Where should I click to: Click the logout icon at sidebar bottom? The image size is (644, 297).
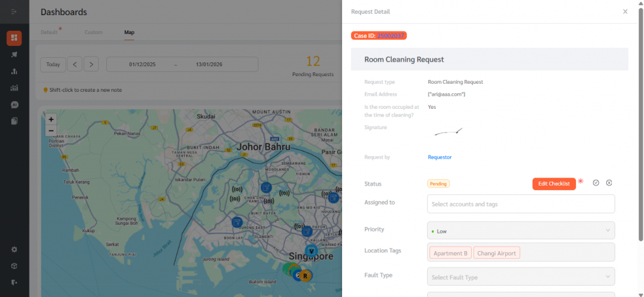click(14, 283)
